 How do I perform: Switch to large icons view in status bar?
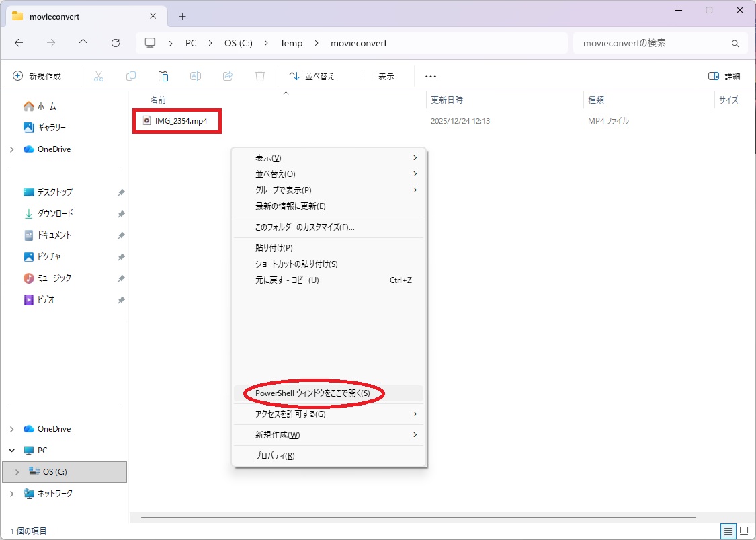pos(744,531)
